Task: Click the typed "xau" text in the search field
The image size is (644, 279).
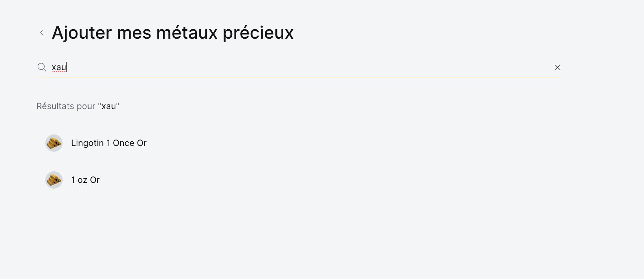Action: pyautogui.click(x=59, y=68)
